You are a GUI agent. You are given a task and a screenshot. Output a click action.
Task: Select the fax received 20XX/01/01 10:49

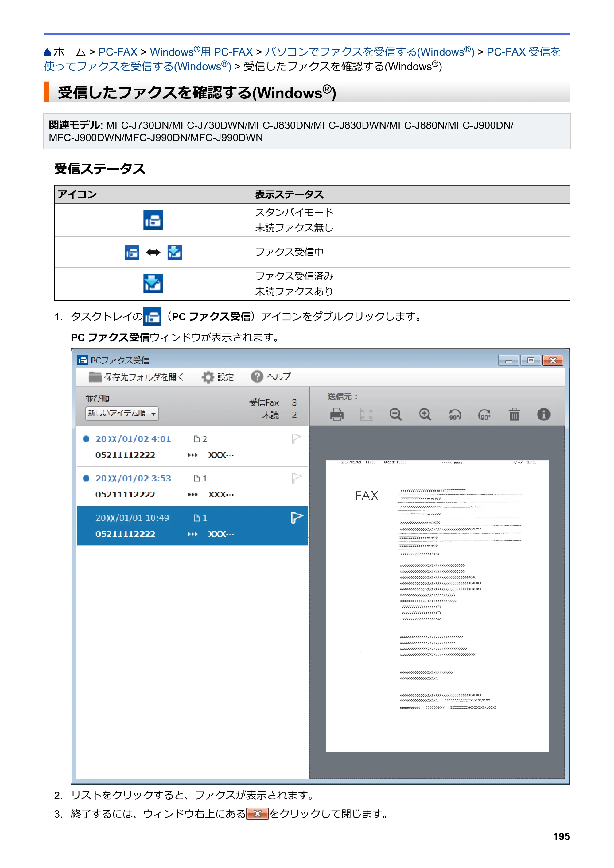[x=192, y=526]
